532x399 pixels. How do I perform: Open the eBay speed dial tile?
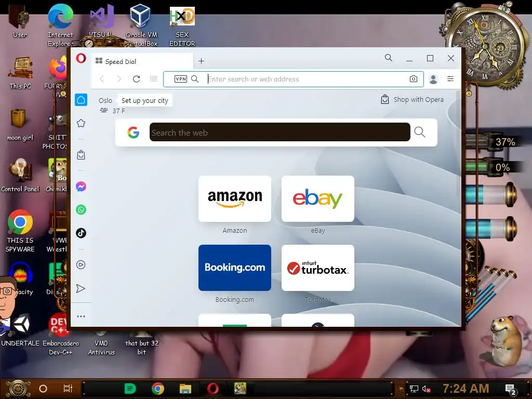(318, 199)
